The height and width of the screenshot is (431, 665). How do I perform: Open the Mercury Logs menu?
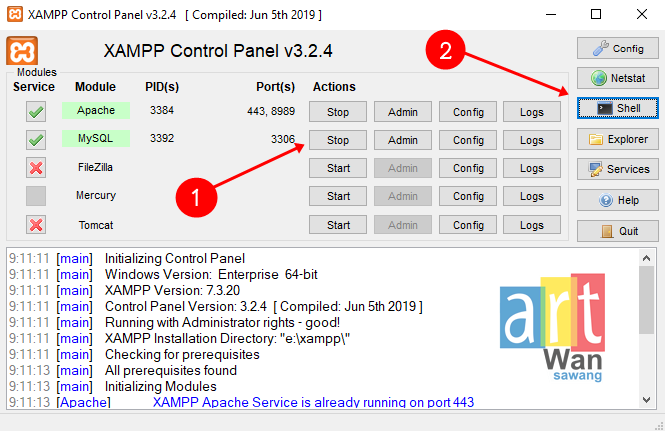pos(532,196)
